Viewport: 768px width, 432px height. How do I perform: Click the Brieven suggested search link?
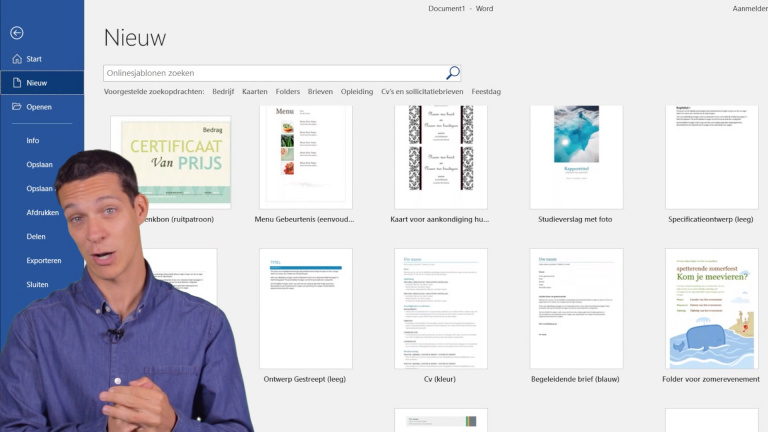pos(320,92)
